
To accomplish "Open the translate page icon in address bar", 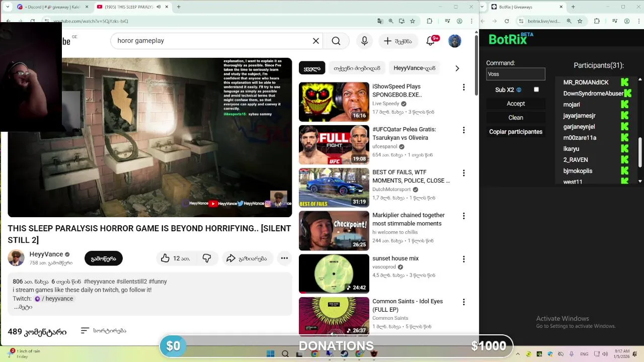I will tap(380, 21).
